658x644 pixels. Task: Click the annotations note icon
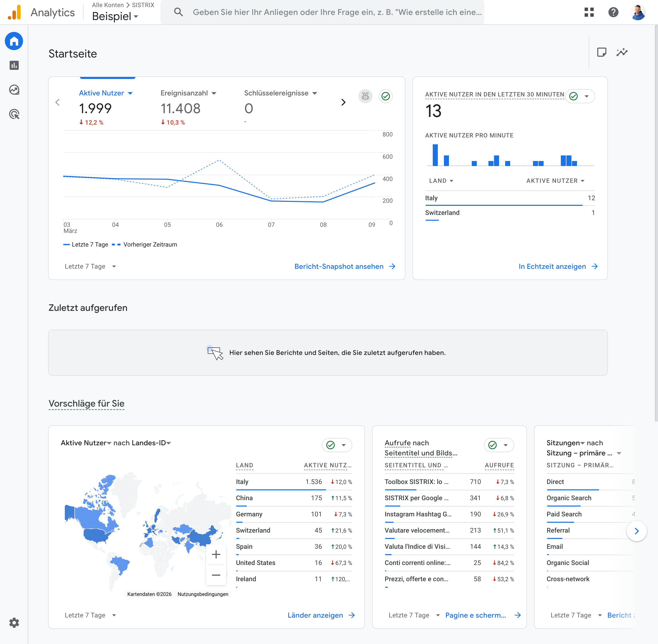tap(601, 52)
